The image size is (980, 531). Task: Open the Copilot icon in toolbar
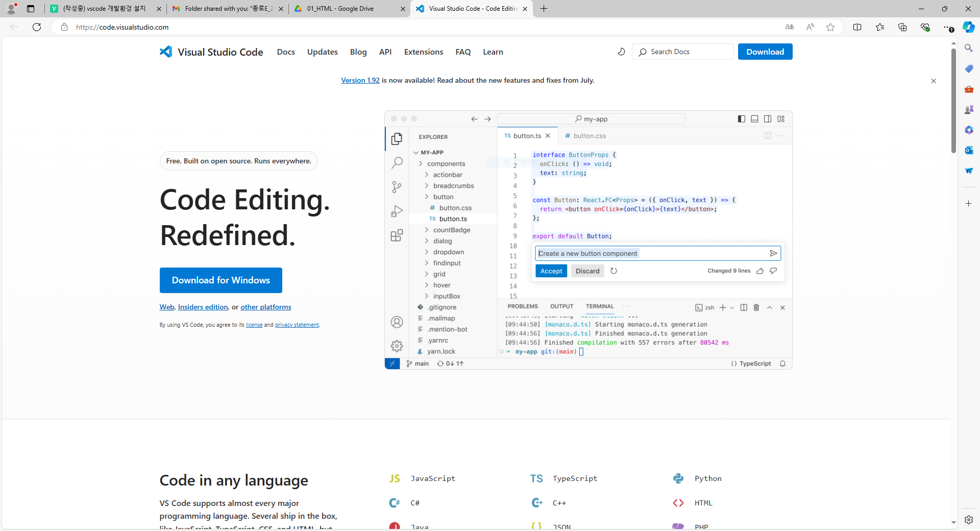pyautogui.click(x=968, y=27)
